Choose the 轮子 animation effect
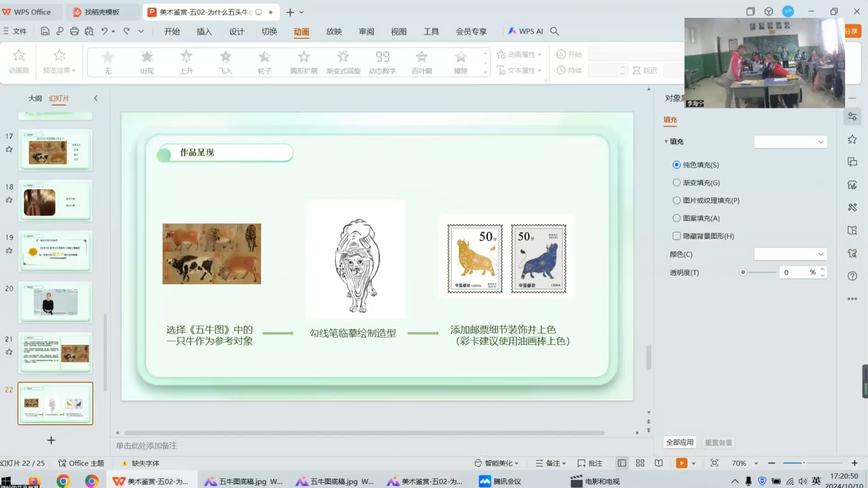Screen dimensions: 868x488 coord(265,62)
